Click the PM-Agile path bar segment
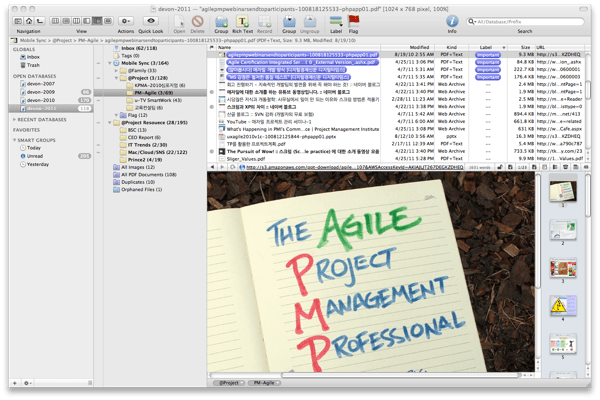This screenshot has height=400, width=600. [265, 383]
